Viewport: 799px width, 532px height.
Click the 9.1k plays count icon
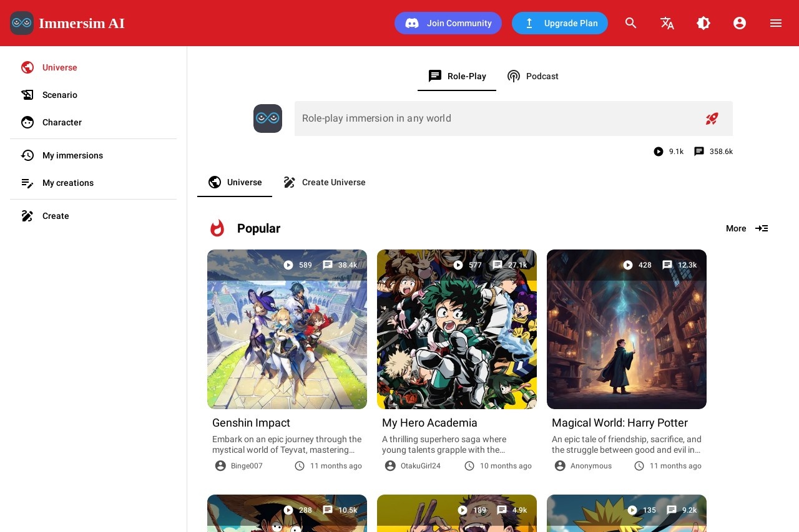click(x=659, y=152)
